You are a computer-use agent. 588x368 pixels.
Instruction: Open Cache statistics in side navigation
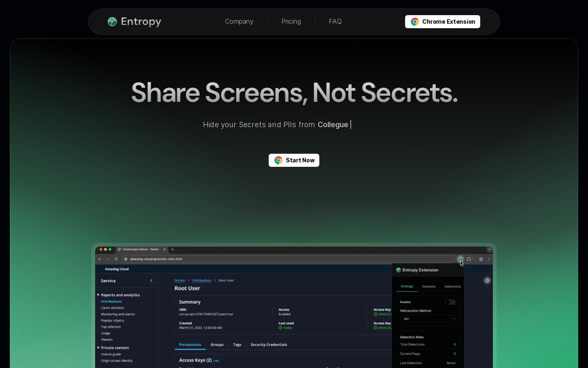pos(112,308)
